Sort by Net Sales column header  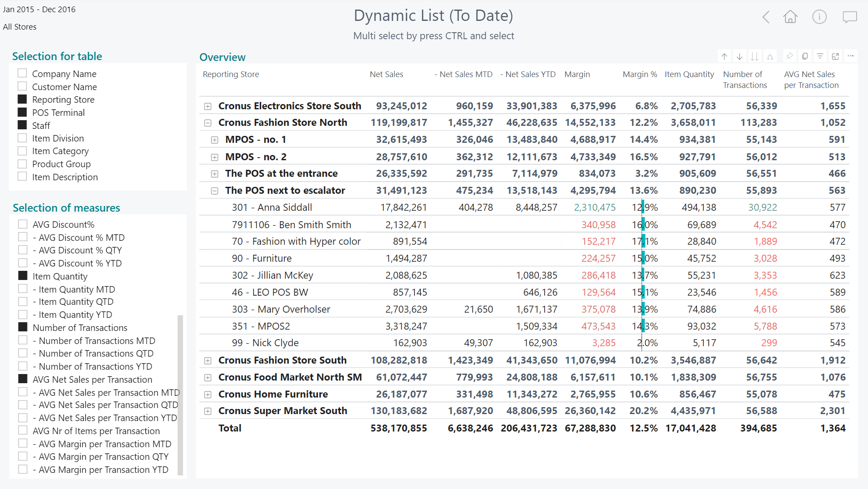386,74
